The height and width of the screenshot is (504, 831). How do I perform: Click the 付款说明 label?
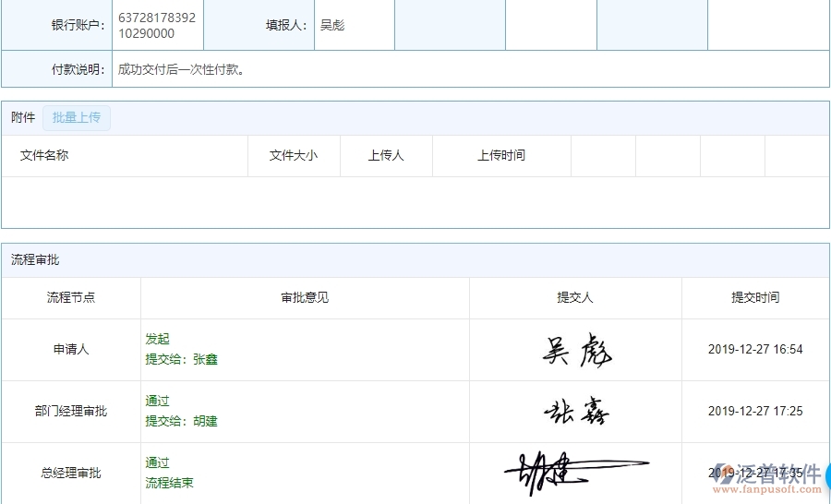click(78, 69)
